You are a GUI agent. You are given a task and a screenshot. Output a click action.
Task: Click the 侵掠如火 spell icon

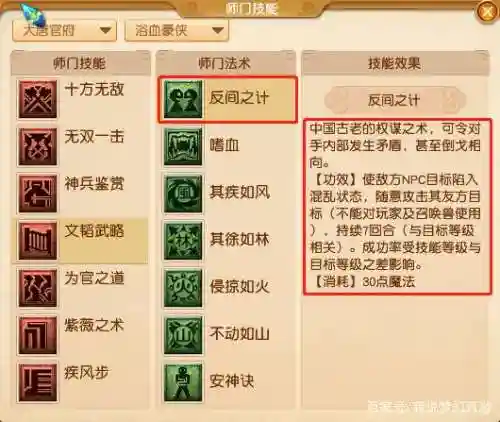pyautogui.click(x=183, y=288)
